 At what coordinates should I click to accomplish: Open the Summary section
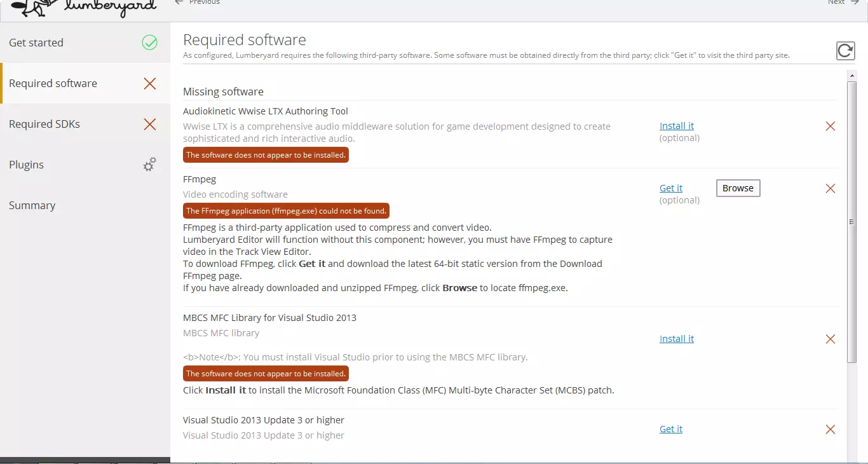click(x=32, y=205)
